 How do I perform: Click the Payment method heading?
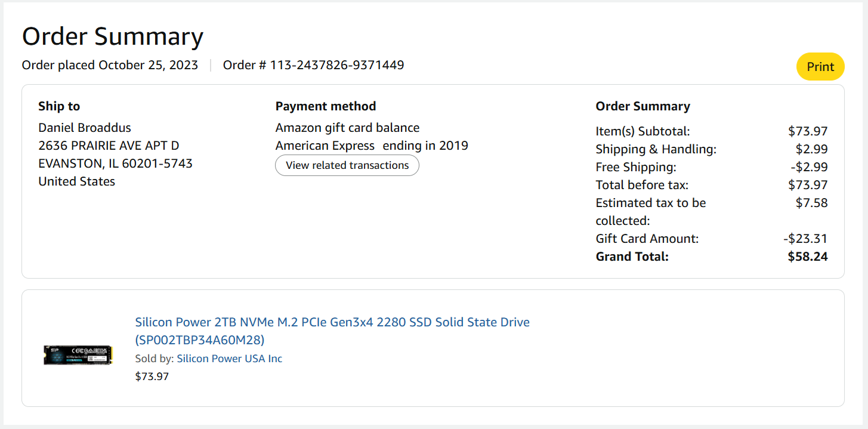(325, 106)
